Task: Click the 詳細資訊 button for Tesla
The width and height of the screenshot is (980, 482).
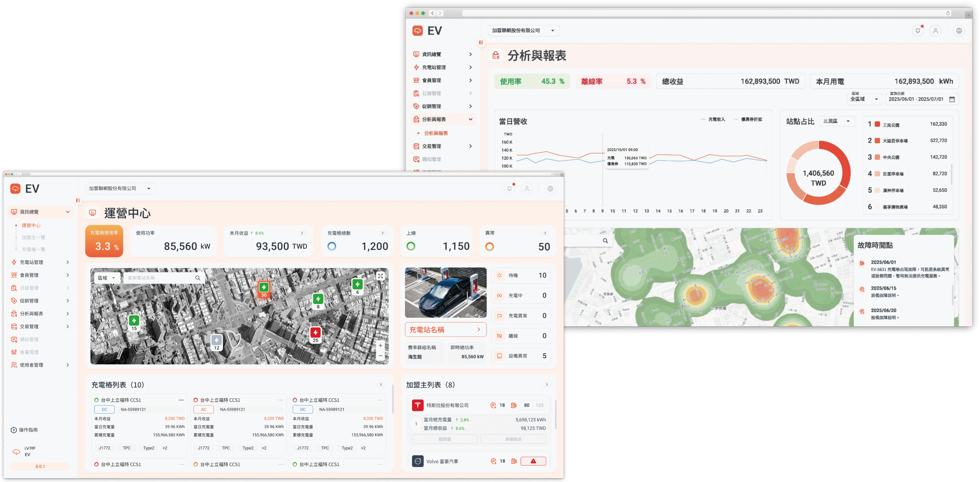Action: (x=513, y=439)
